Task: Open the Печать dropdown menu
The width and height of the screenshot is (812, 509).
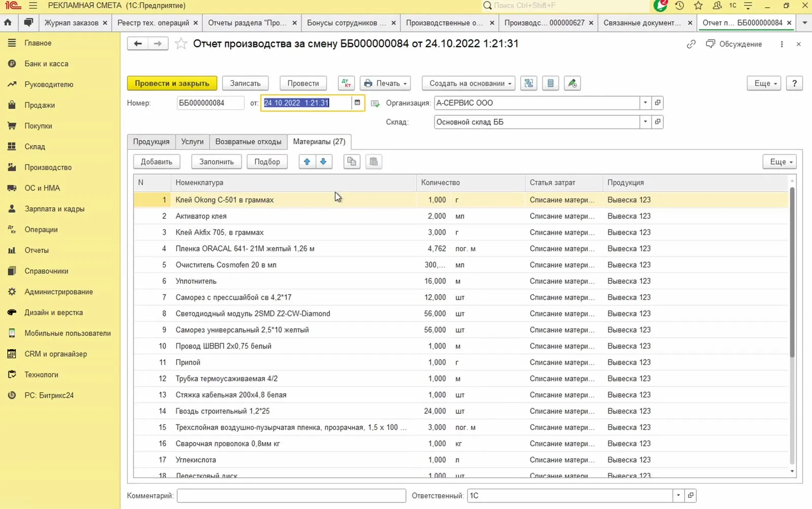Action: [386, 83]
